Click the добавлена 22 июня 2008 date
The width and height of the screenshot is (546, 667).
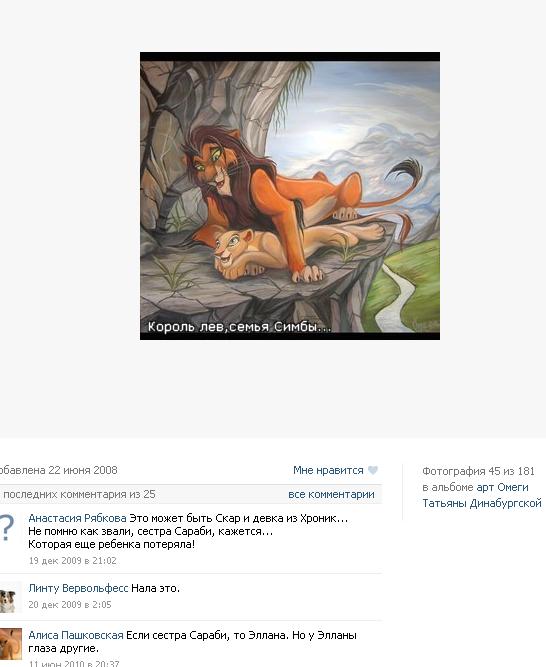tap(59, 470)
